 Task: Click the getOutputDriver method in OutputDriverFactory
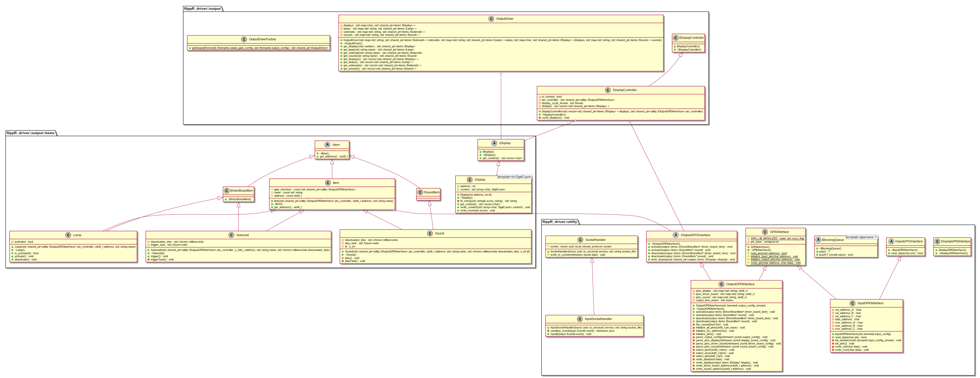click(x=260, y=48)
